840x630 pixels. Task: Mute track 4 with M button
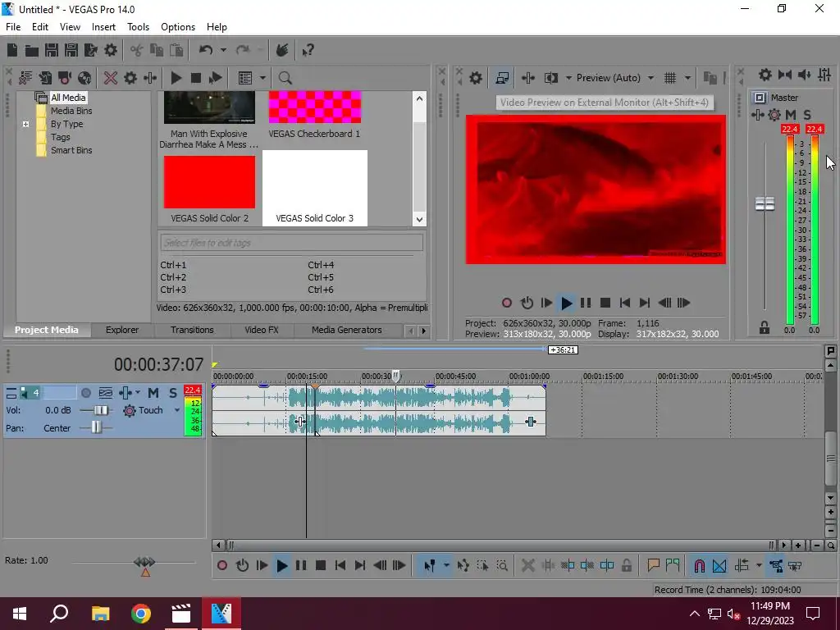[x=153, y=393]
